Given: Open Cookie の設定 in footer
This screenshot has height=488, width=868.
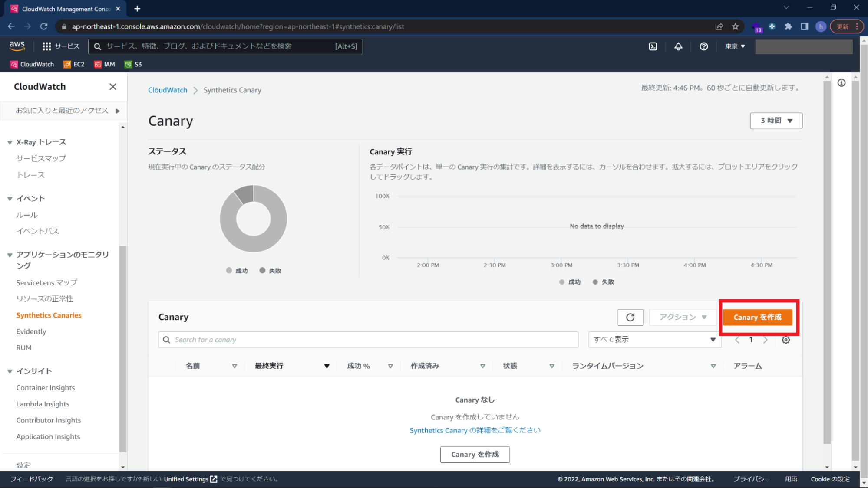Looking at the screenshot, I should pyautogui.click(x=830, y=479).
